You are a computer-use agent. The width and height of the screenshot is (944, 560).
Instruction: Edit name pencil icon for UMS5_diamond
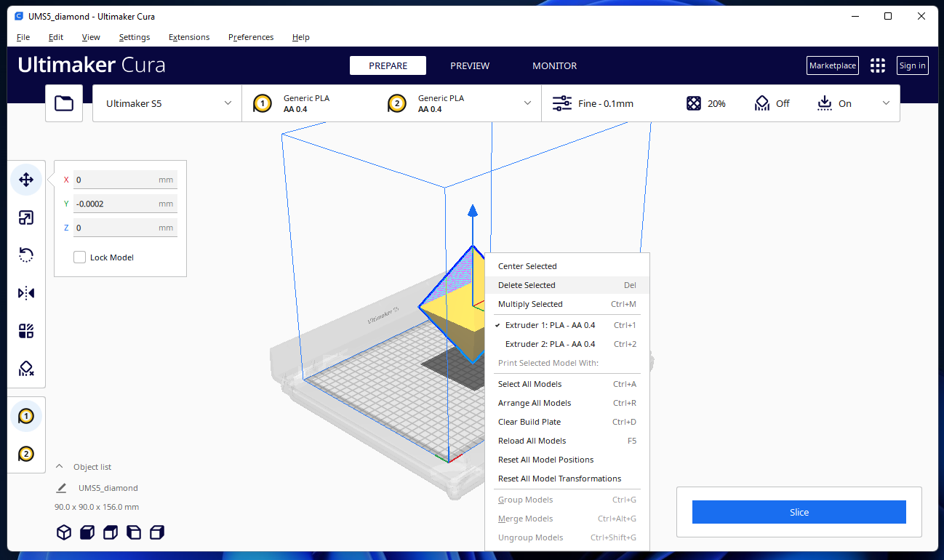(61, 488)
